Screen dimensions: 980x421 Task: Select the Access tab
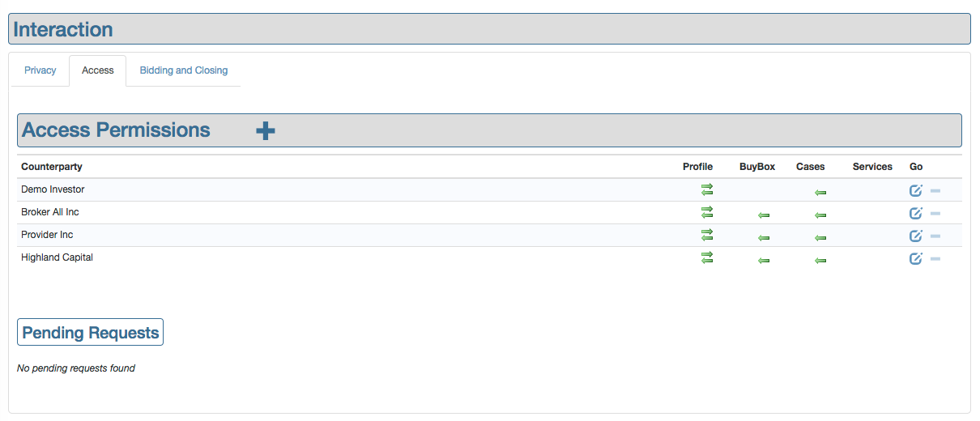(x=98, y=70)
